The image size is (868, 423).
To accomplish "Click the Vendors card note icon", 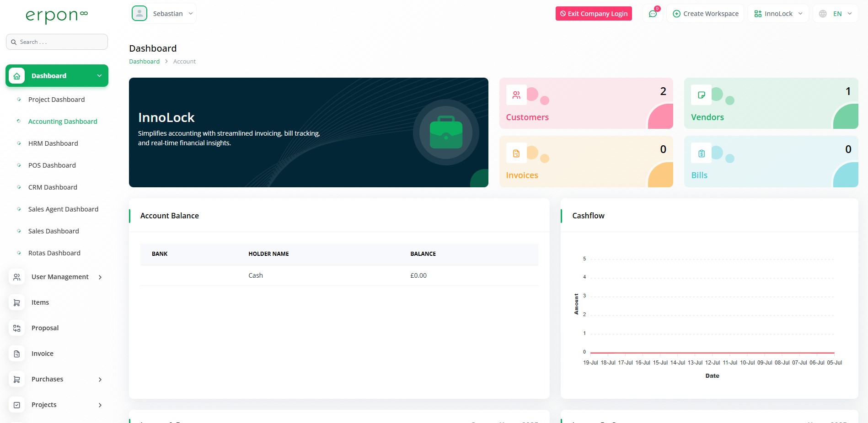I will point(701,95).
